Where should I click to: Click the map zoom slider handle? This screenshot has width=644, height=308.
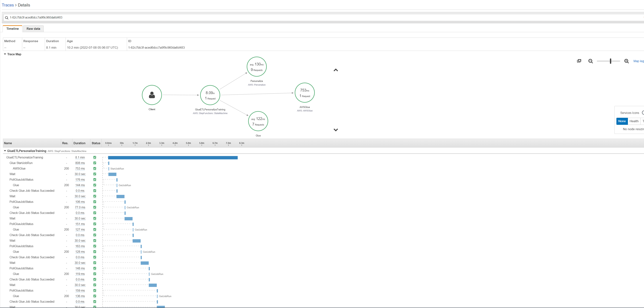610,61
